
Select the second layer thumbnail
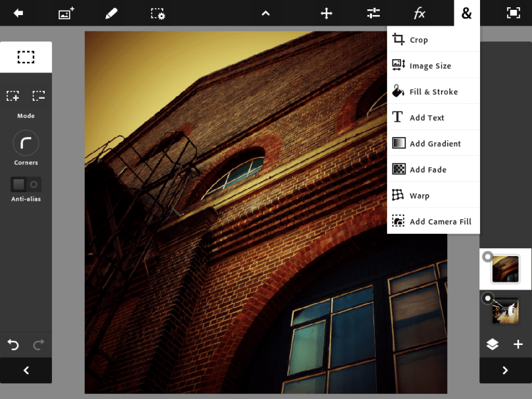pyautogui.click(x=506, y=311)
